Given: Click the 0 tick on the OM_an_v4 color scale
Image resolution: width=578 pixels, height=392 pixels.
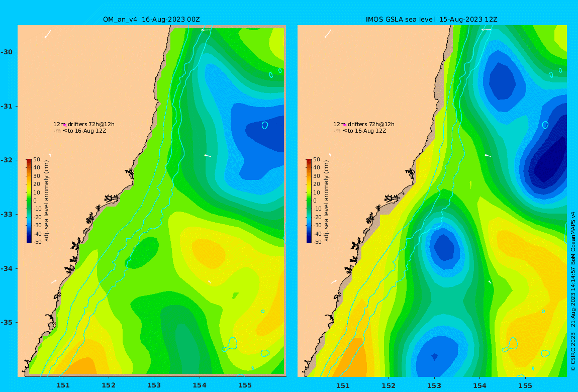Looking at the screenshot, I should pos(35,201).
